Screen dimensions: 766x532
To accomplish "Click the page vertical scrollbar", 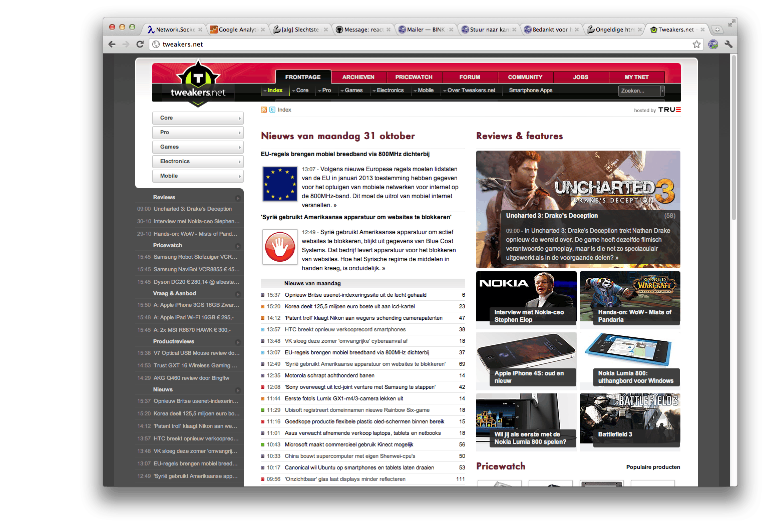I will click(x=734, y=138).
